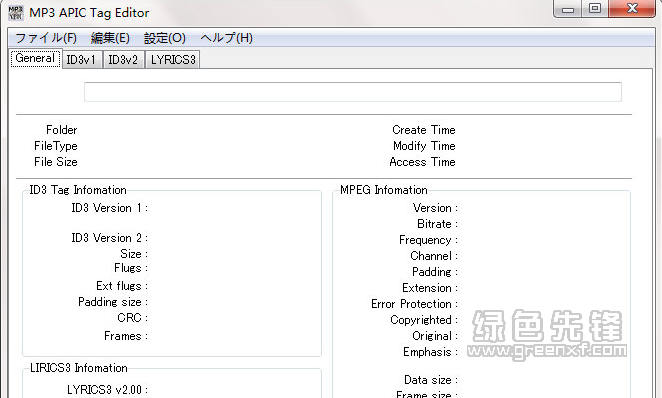
Task: Click the Frequency label
Action: 429,240
